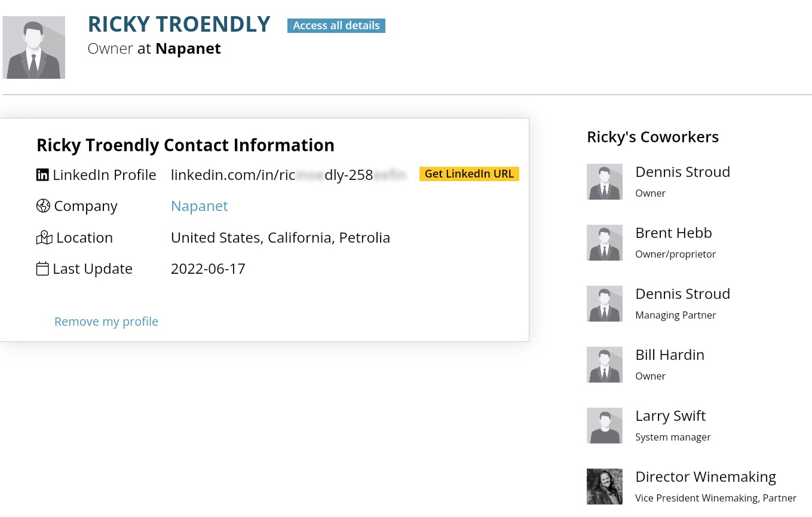The height and width of the screenshot is (517, 812).
Task: Click the Get LinkedIn URL button
Action: [x=469, y=174]
